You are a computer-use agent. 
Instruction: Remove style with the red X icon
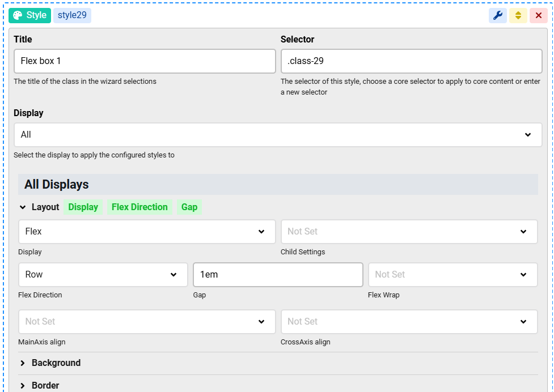(538, 15)
